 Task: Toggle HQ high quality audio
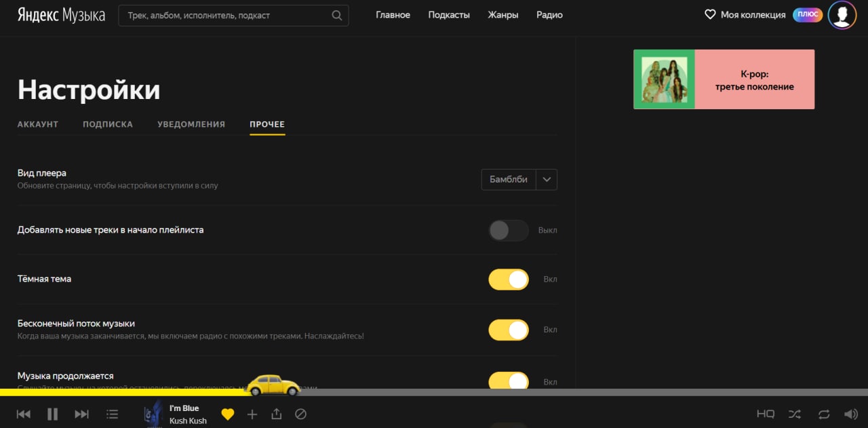(x=766, y=414)
